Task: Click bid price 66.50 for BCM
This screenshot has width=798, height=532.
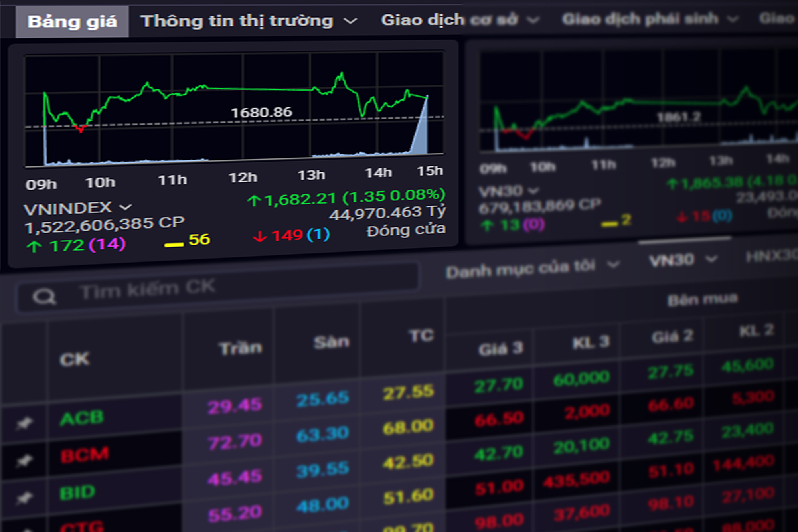Action: click(499, 419)
